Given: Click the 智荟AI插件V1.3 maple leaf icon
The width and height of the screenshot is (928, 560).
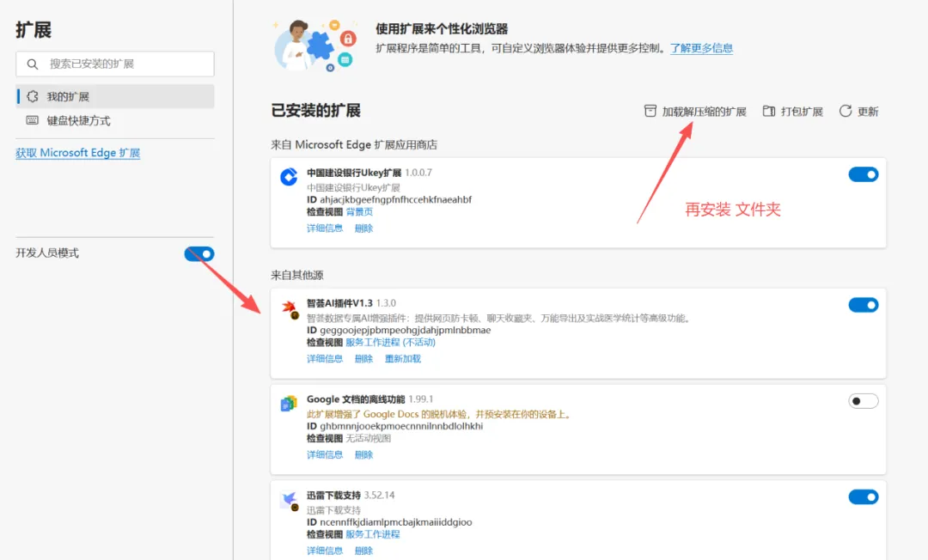Looking at the screenshot, I should pyautogui.click(x=290, y=307).
